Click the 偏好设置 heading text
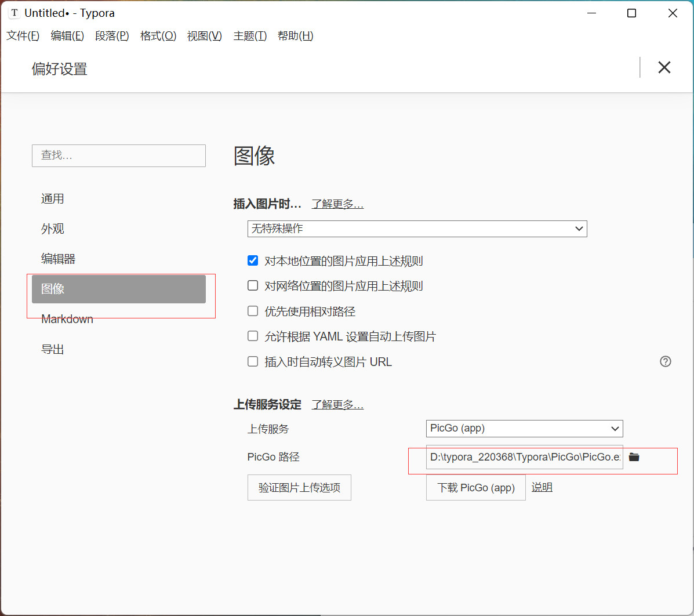This screenshot has width=694, height=616. point(59,69)
